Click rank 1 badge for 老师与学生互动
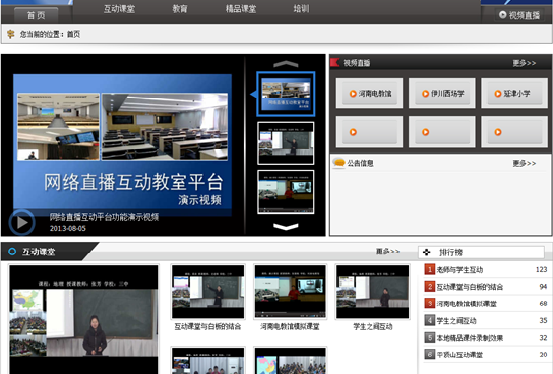 (x=430, y=270)
